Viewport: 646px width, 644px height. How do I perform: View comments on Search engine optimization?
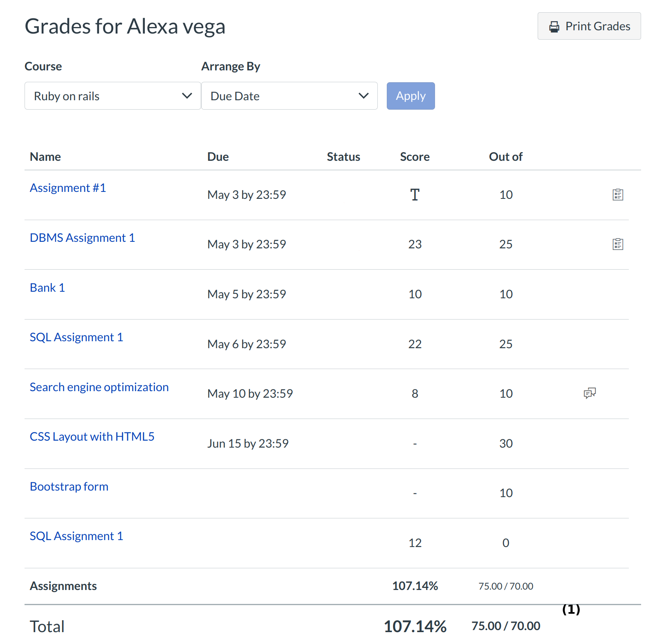click(589, 393)
